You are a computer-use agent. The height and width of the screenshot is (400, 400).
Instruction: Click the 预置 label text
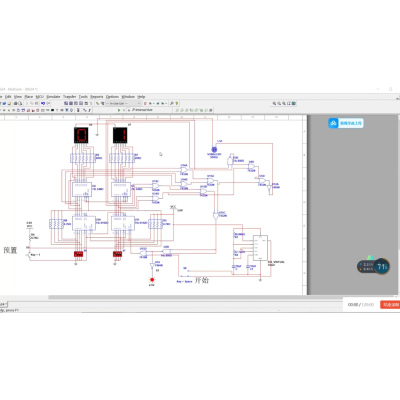click(10, 250)
